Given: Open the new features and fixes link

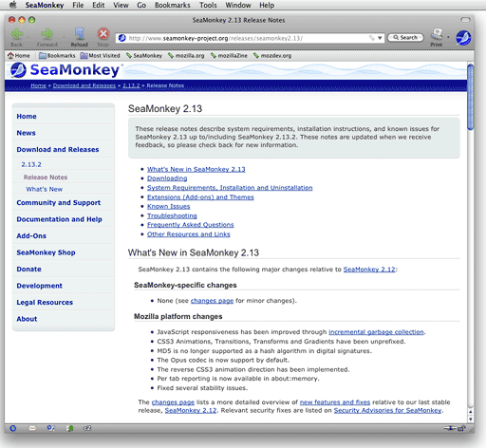Looking at the screenshot, I should [335, 402].
